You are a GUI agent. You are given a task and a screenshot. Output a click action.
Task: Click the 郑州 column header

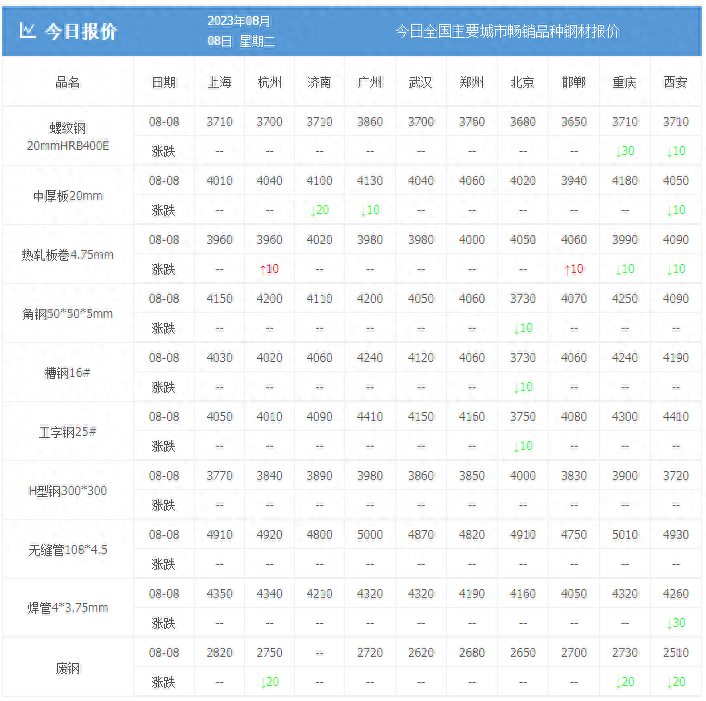[472, 82]
